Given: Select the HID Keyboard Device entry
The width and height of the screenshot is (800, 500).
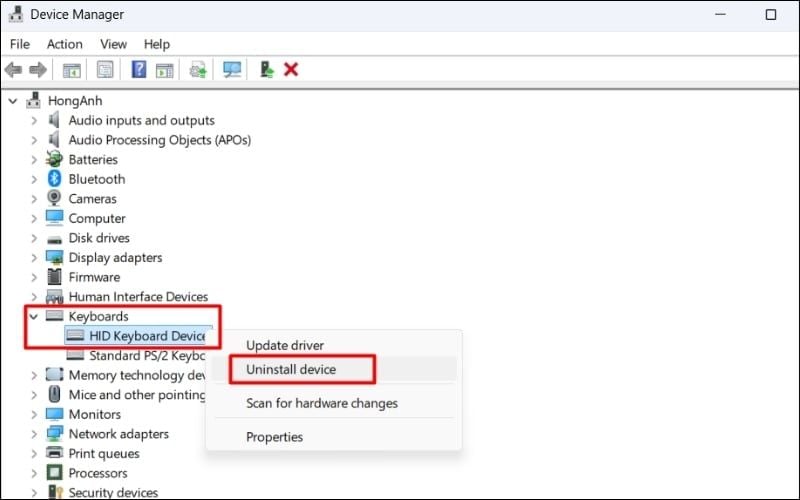Looking at the screenshot, I should (x=138, y=336).
